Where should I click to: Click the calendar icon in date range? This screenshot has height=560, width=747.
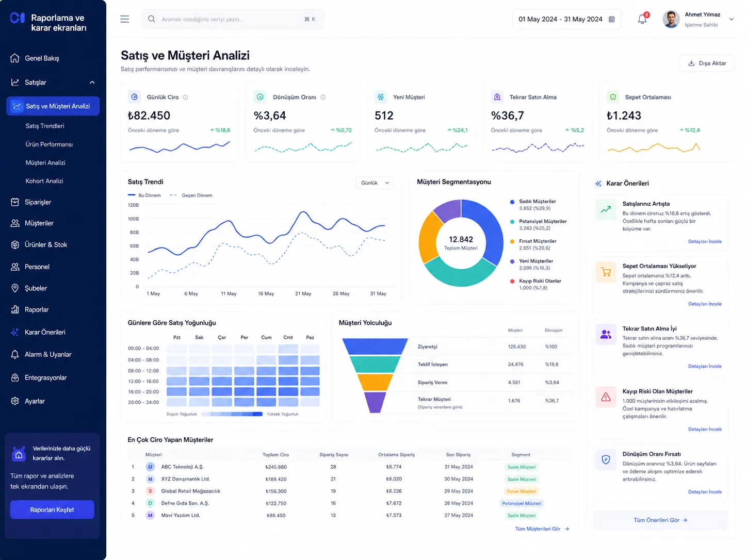coord(612,19)
